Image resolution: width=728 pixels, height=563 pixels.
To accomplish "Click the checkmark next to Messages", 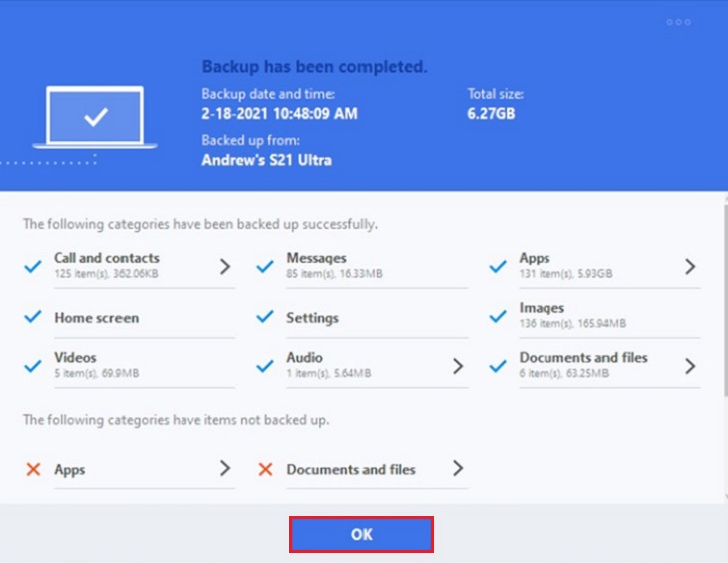I will tap(265, 267).
